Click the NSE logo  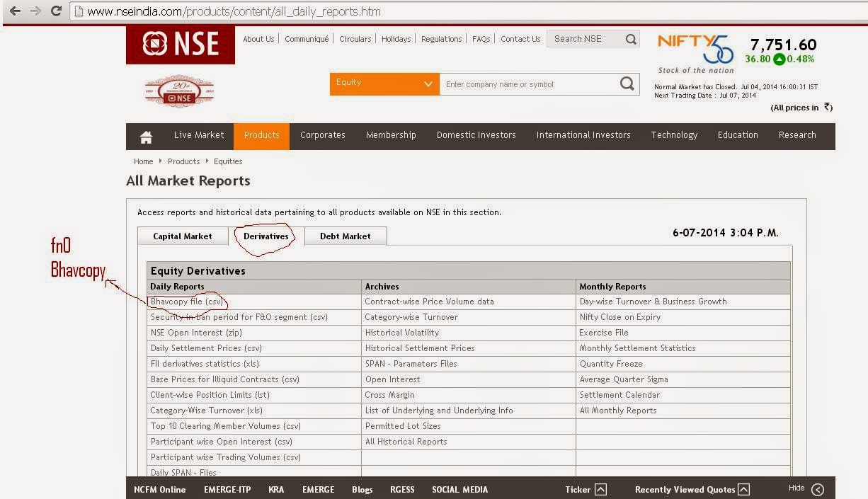(x=181, y=45)
